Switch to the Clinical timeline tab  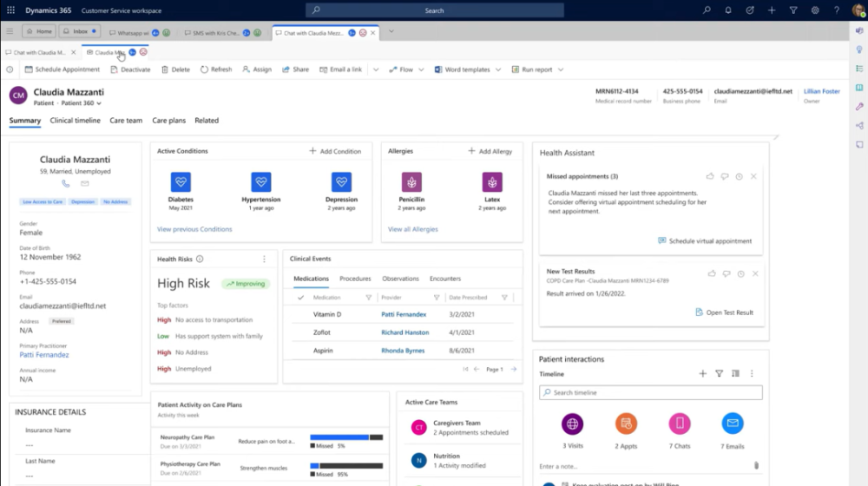click(76, 121)
